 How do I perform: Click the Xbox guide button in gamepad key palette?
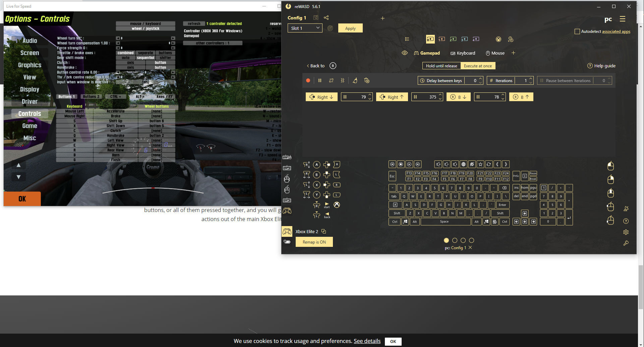[337, 205]
